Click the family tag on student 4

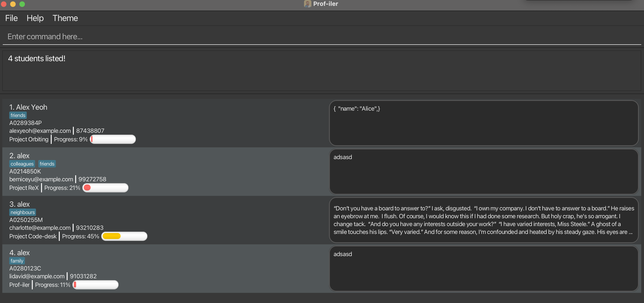click(17, 261)
